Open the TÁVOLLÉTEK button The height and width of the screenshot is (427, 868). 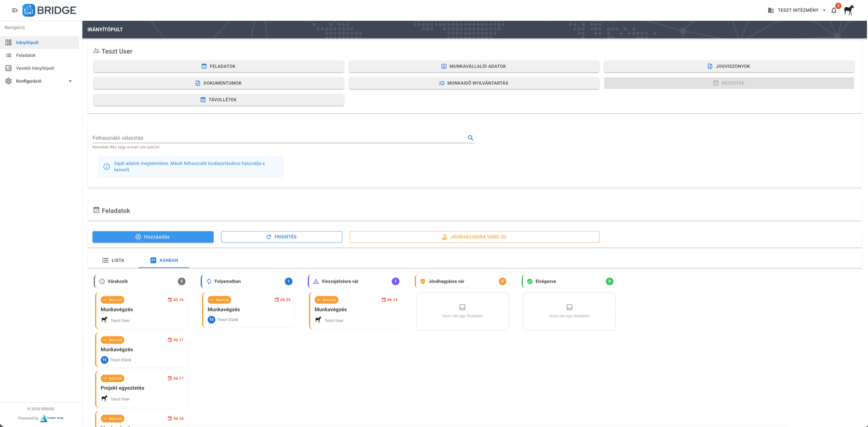218,100
